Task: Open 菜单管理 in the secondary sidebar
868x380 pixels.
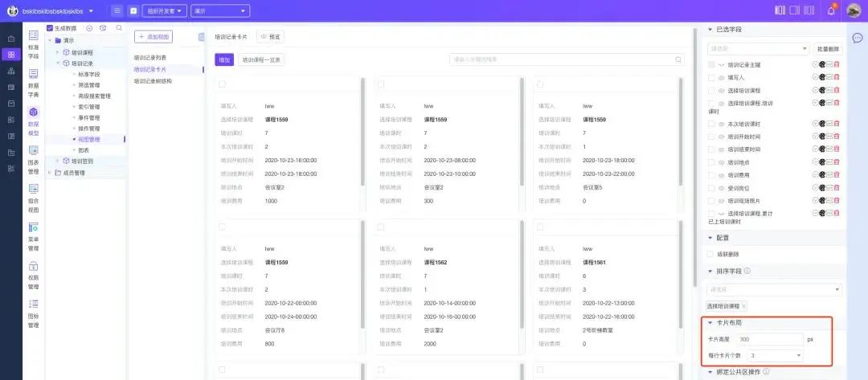Action: (33, 236)
